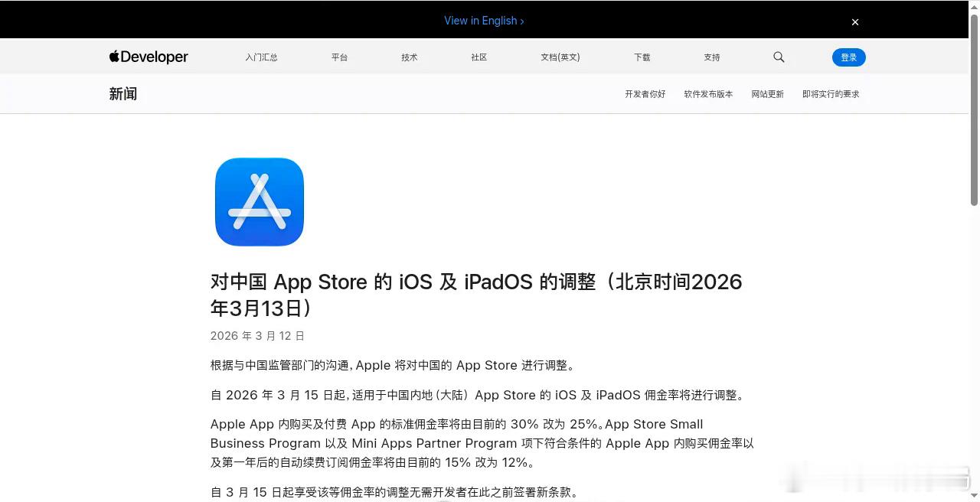Open the 社区 menu
The height and width of the screenshot is (502, 980).
point(479,57)
